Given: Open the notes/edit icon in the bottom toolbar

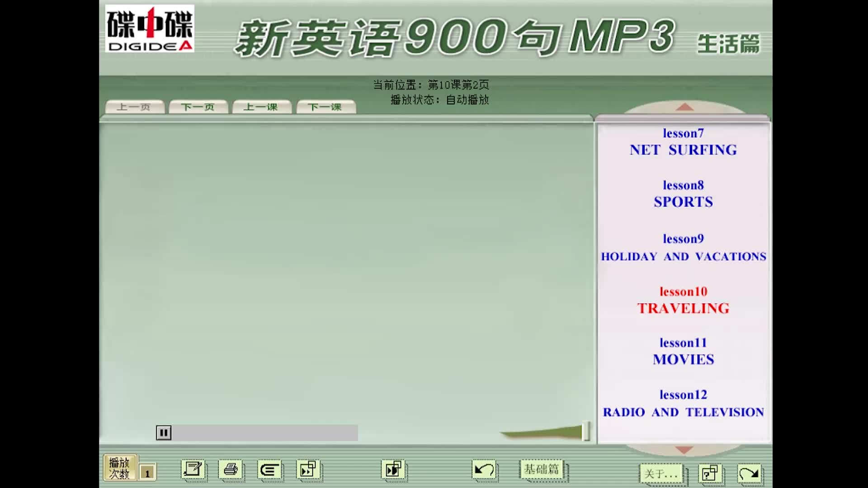Looking at the screenshot, I should (x=193, y=469).
